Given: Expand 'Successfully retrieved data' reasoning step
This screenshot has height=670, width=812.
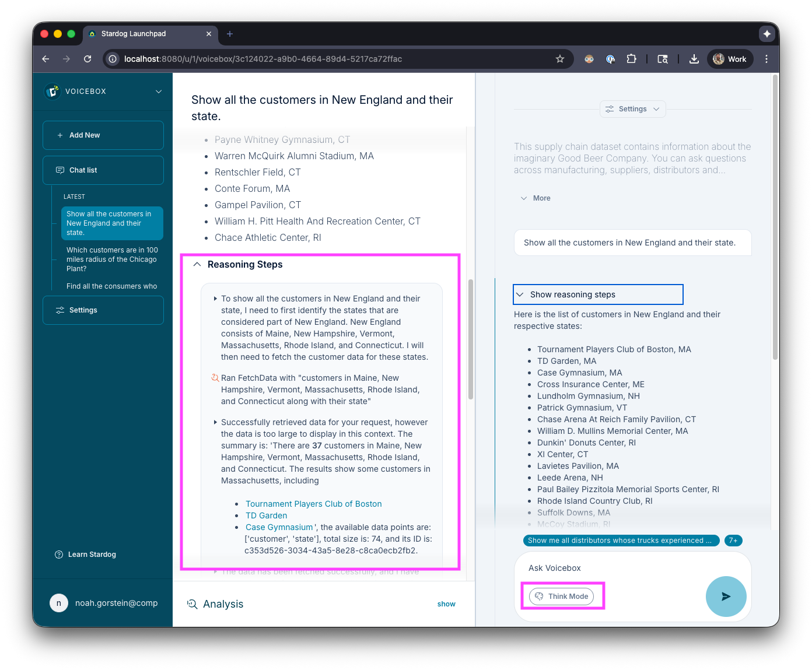Looking at the screenshot, I should 215,422.
